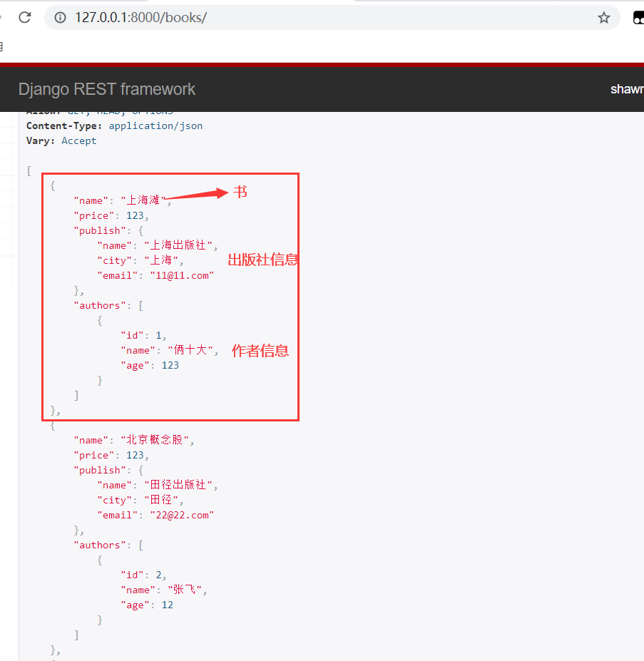Screen dimensions: 644x661
Task: Open site information icon beside the URL
Action: point(61,17)
